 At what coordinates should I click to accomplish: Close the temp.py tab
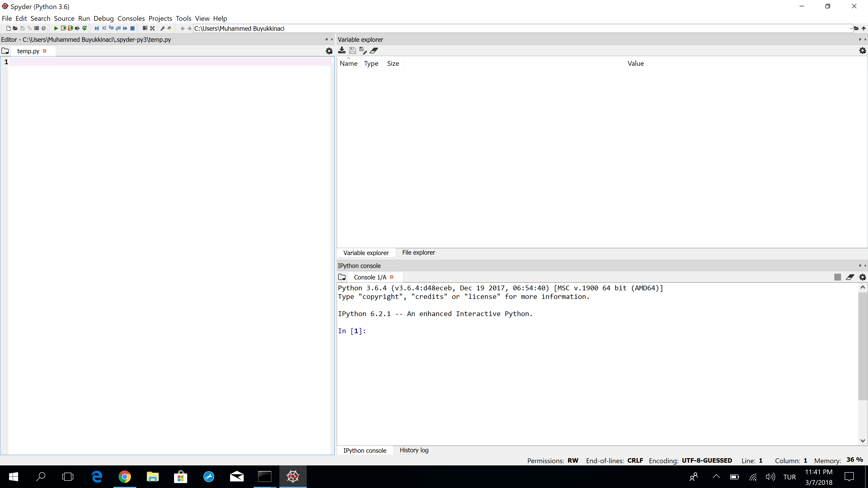[x=45, y=51]
